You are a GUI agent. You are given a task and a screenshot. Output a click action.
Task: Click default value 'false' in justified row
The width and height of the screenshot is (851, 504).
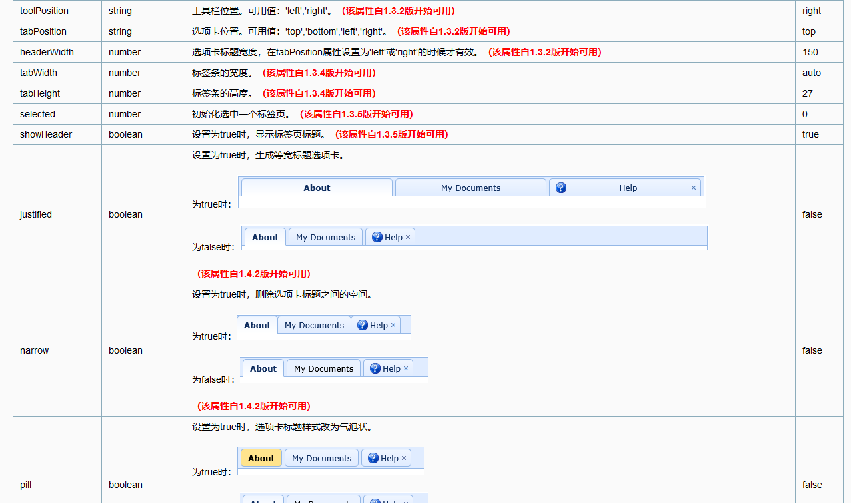pyautogui.click(x=812, y=214)
